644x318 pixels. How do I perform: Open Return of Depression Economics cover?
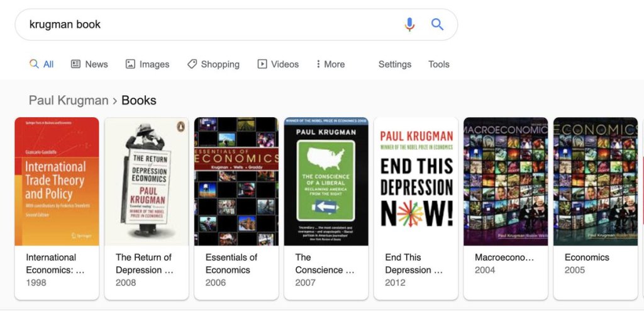pos(147,181)
